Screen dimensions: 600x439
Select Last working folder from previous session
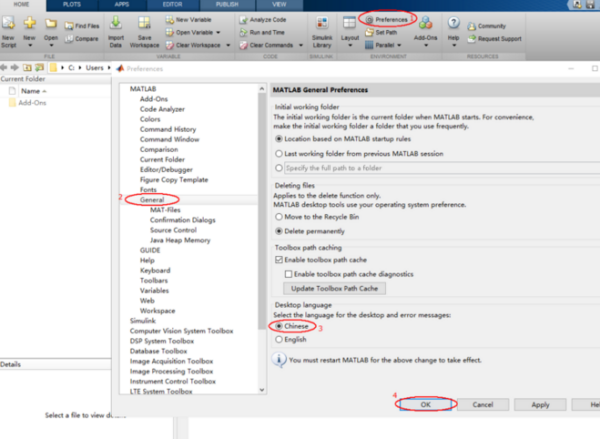[279, 153]
